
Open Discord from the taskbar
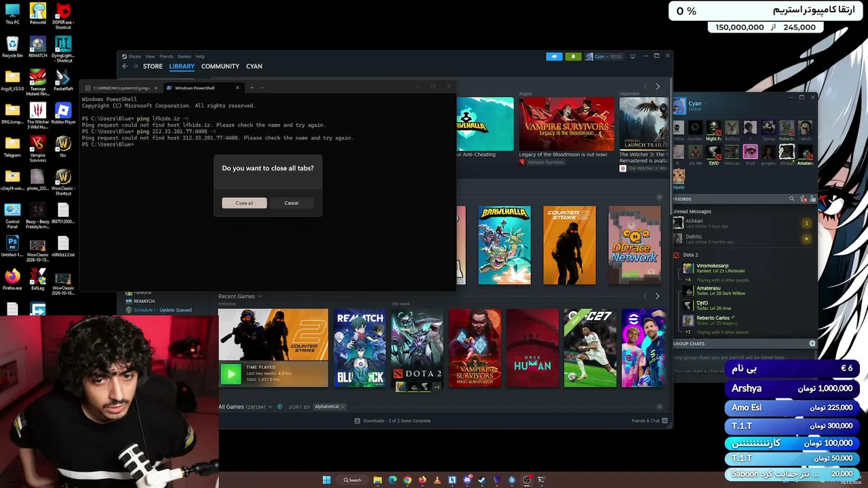[x=467, y=480]
